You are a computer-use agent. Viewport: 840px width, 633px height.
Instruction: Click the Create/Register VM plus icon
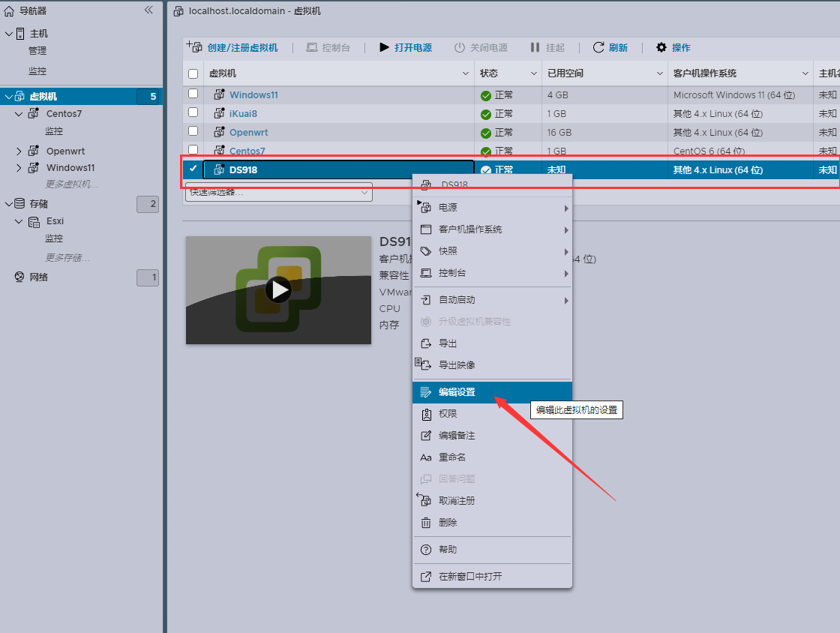194,47
